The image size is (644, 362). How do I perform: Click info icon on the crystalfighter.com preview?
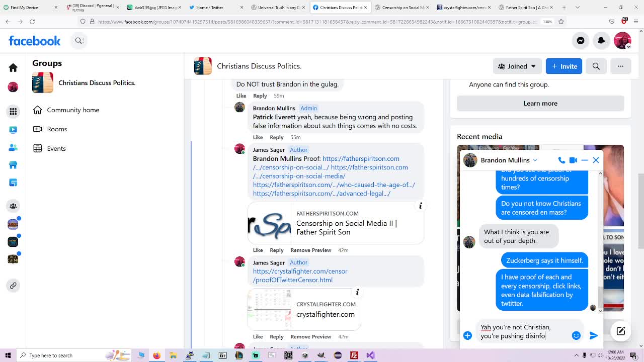[x=357, y=292]
